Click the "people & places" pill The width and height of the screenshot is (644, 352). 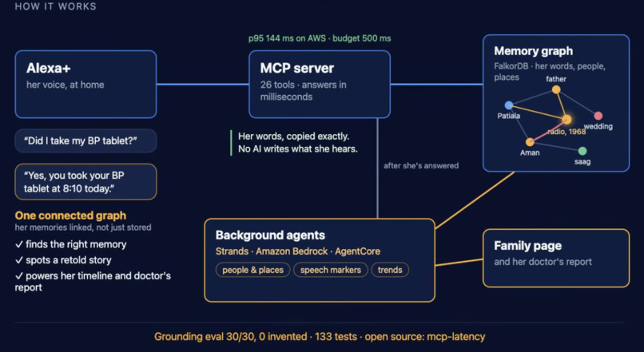[253, 270]
